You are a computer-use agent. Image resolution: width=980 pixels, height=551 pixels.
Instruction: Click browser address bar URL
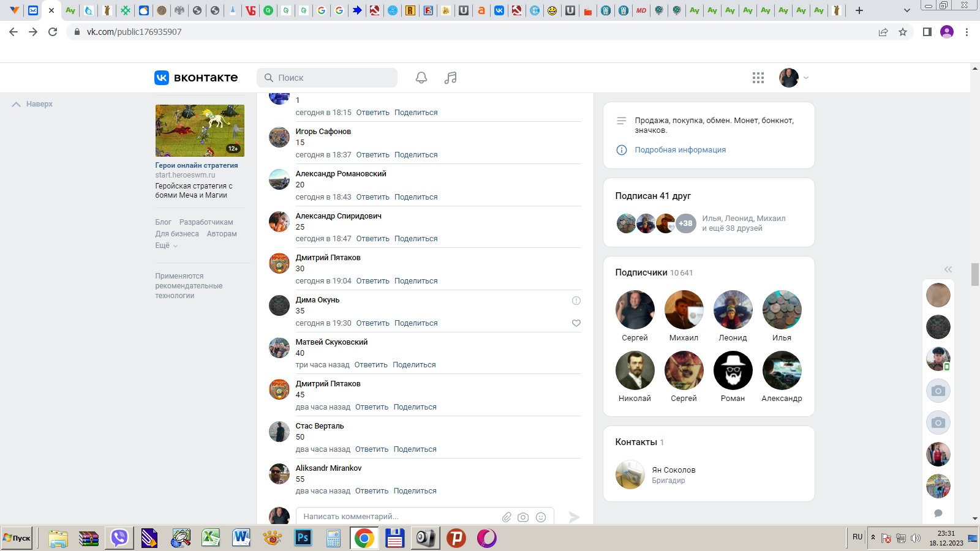[x=134, y=32]
